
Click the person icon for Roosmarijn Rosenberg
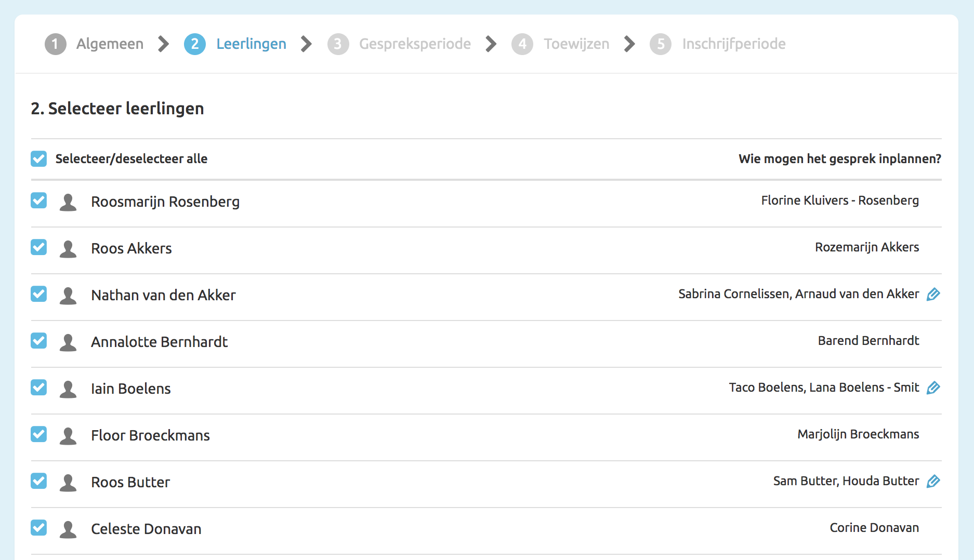coord(68,202)
